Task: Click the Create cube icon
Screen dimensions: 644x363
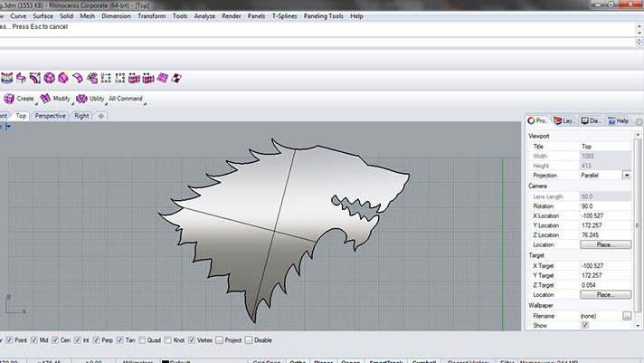Action: click(x=9, y=99)
